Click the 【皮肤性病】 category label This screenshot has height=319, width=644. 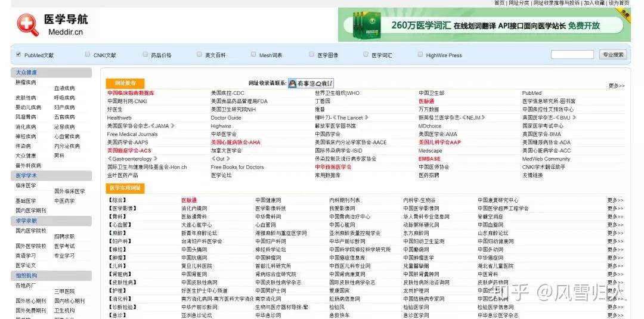122,283
